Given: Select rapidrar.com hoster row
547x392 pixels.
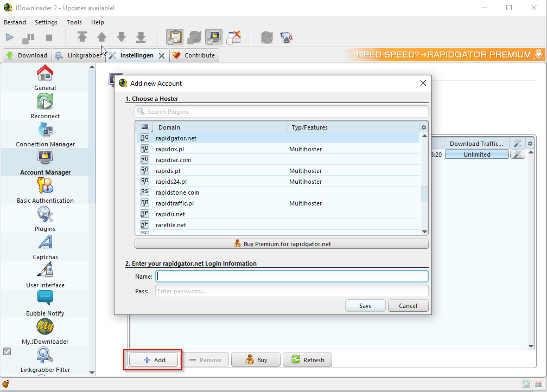Looking at the screenshot, I should 277,160.
